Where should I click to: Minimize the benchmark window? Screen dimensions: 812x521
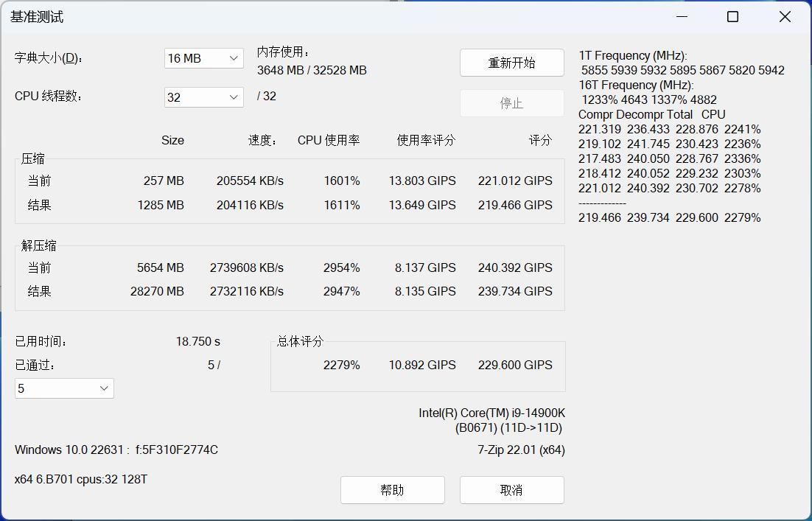[682, 16]
